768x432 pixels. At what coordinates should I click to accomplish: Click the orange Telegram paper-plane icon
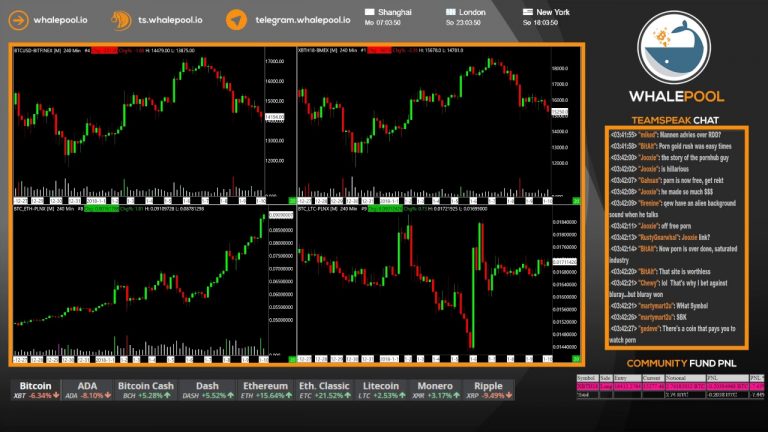pos(236,20)
